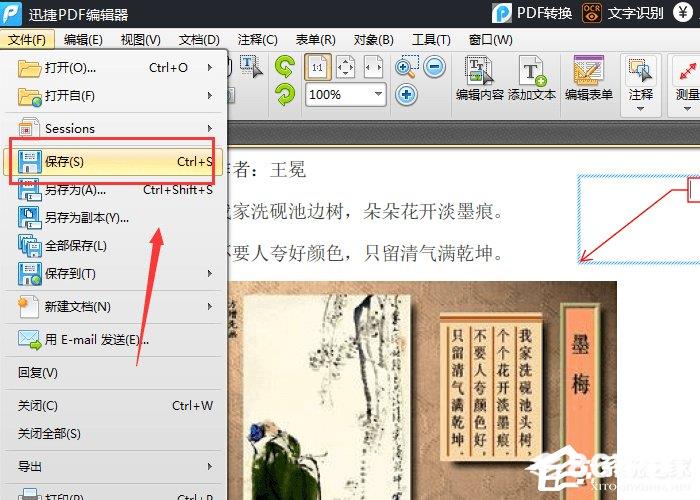Image resolution: width=700 pixels, height=500 pixels.
Task: Open the 视图(V) menu
Action: (141, 40)
